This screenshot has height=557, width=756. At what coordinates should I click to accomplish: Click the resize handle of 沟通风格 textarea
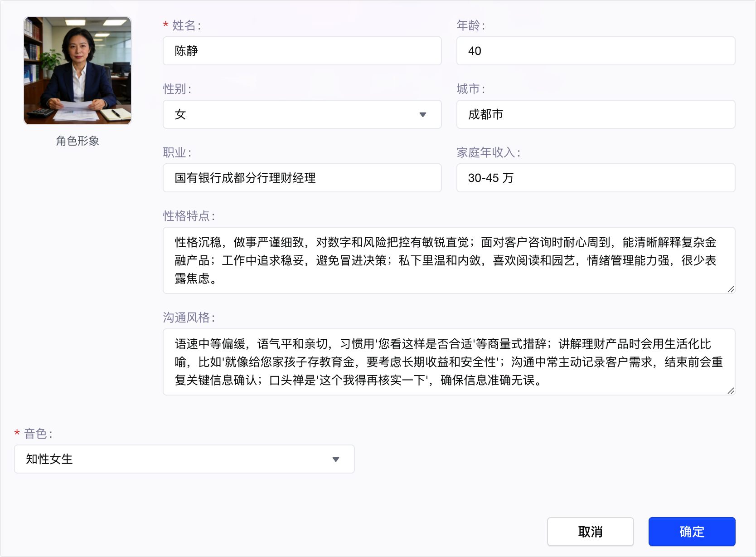(x=731, y=391)
